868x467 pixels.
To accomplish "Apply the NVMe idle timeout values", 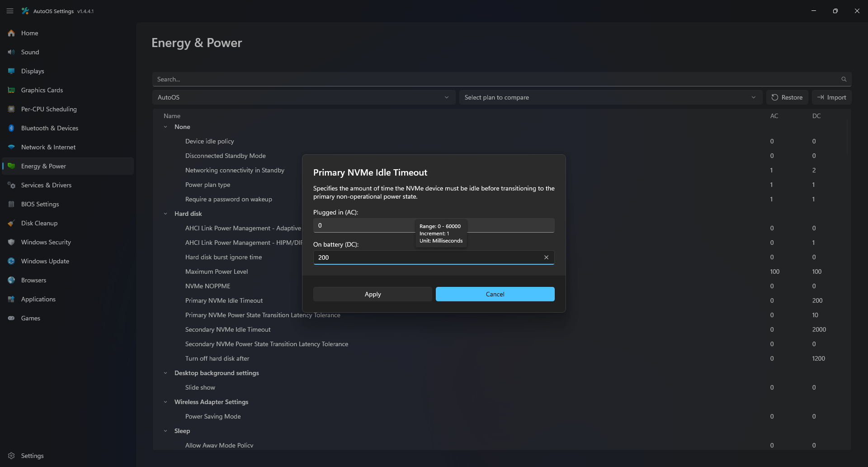I will click(373, 294).
